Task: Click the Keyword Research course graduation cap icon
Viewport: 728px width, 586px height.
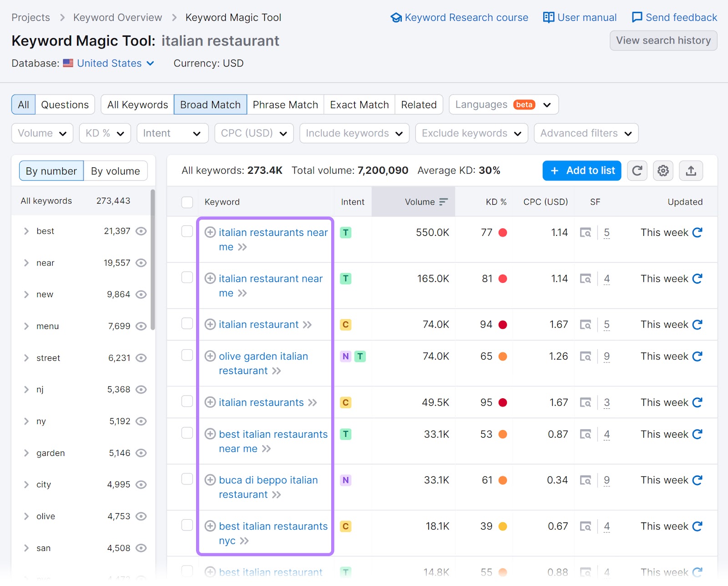Action: pos(396,17)
